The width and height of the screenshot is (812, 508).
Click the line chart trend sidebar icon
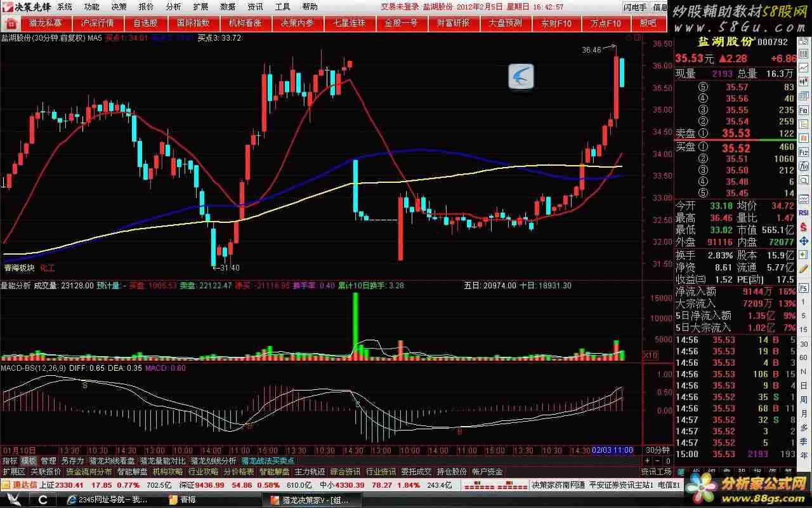click(804, 68)
